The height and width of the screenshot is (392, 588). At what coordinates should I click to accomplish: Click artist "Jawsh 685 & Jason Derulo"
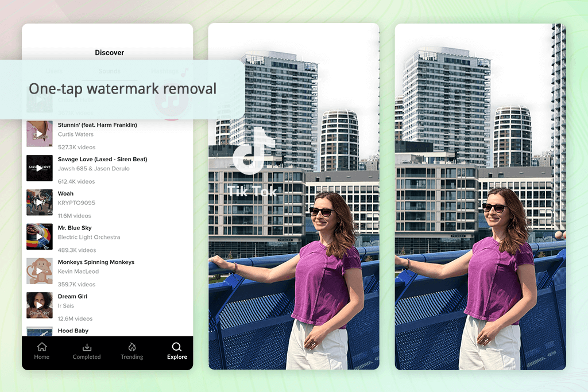coord(94,169)
